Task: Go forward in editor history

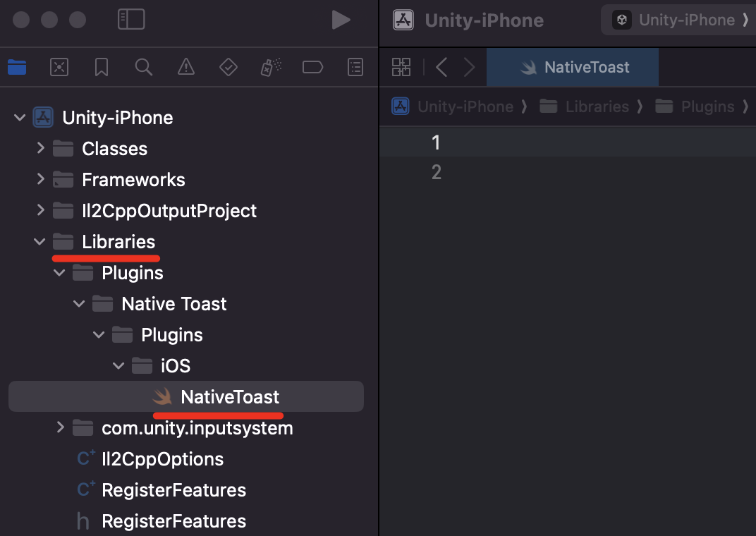Action: (x=469, y=67)
